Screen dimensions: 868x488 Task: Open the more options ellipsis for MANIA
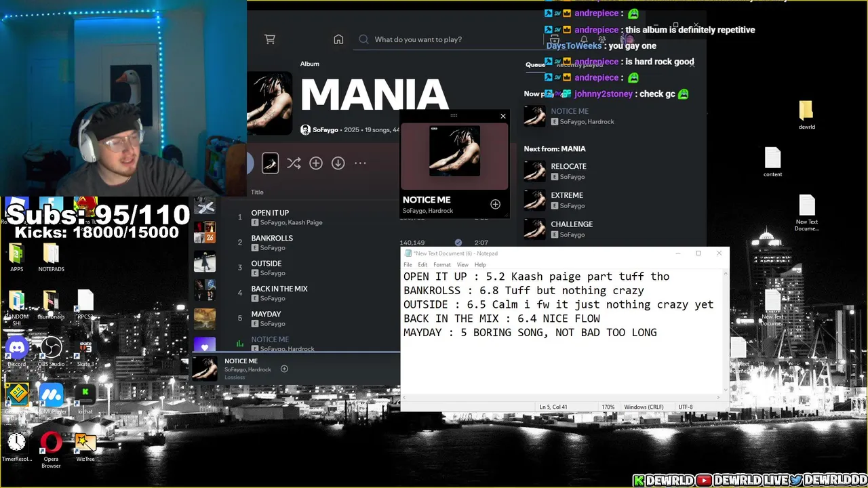click(360, 163)
